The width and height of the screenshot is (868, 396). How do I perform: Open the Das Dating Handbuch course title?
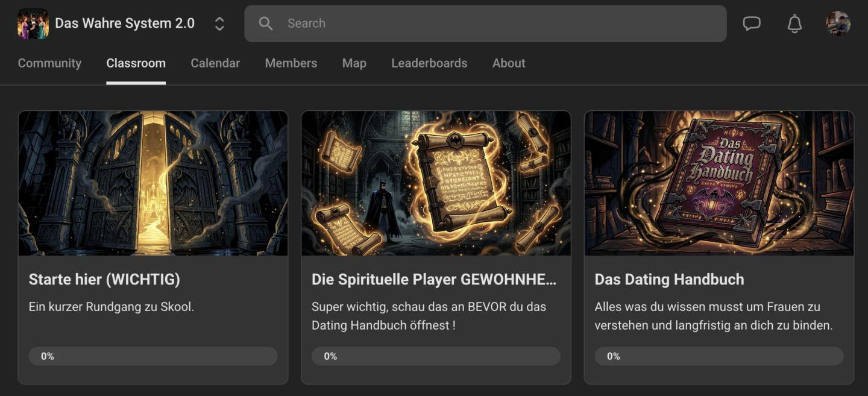(x=669, y=280)
